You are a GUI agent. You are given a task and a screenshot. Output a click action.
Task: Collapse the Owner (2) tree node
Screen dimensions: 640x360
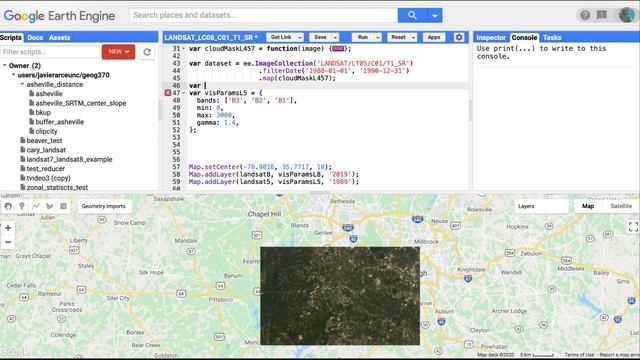pyautogui.click(x=4, y=65)
